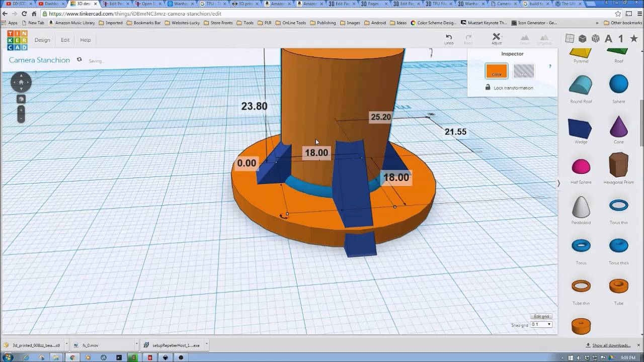Pick the Sphere shape

[x=619, y=84]
